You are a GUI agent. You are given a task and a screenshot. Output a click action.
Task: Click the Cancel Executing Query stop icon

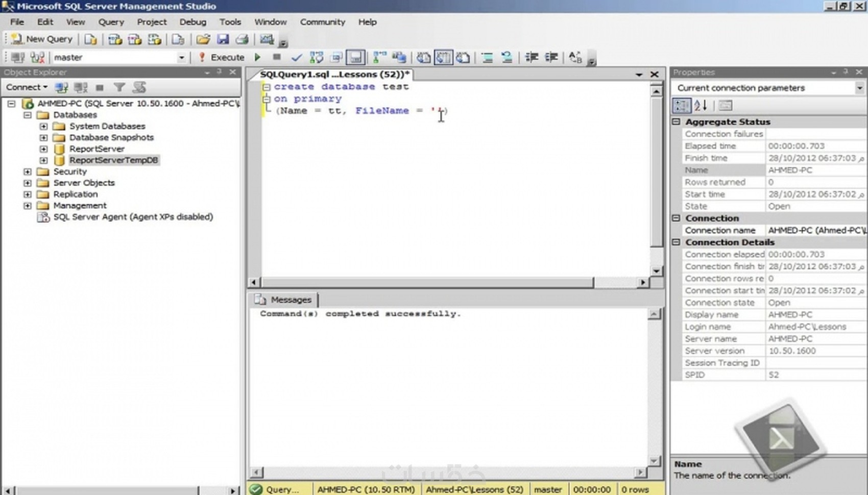tap(277, 57)
